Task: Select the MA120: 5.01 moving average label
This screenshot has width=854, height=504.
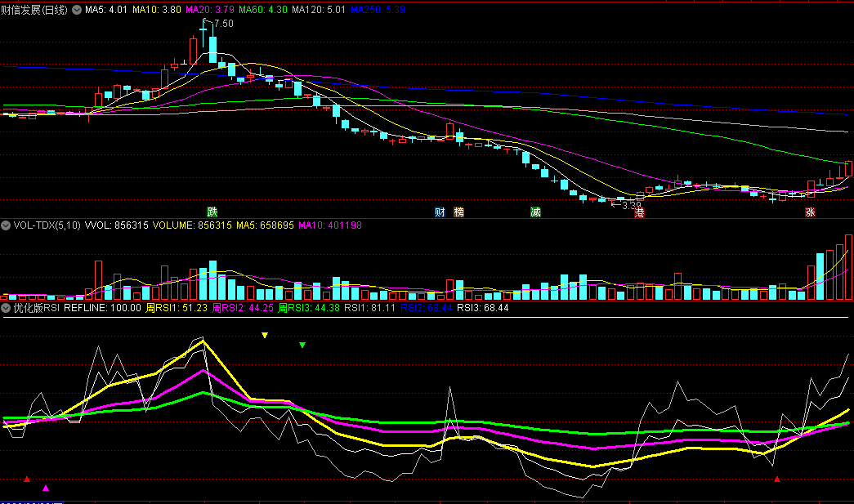Action: coord(319,10)
